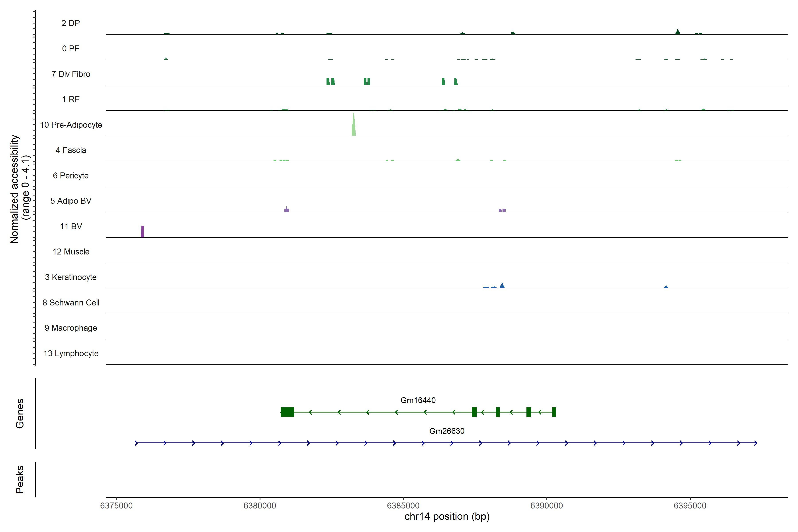This screenshot has width=798, height=532.
Task: Click the blue Keratinocyte peak near 6388500
Action: click(x=502, y=286)
